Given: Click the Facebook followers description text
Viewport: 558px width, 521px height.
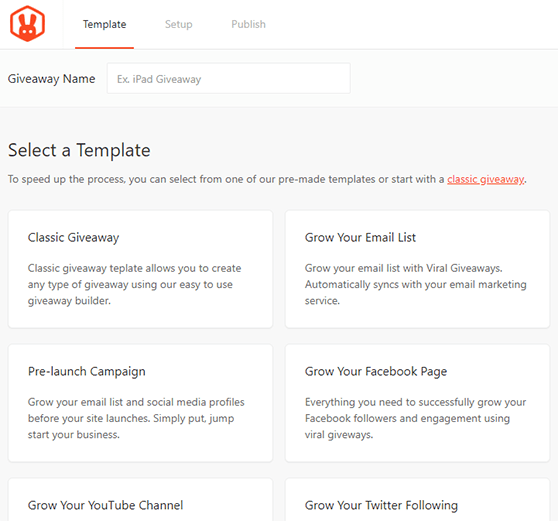Looking at the screenshot, I should 415,418.
